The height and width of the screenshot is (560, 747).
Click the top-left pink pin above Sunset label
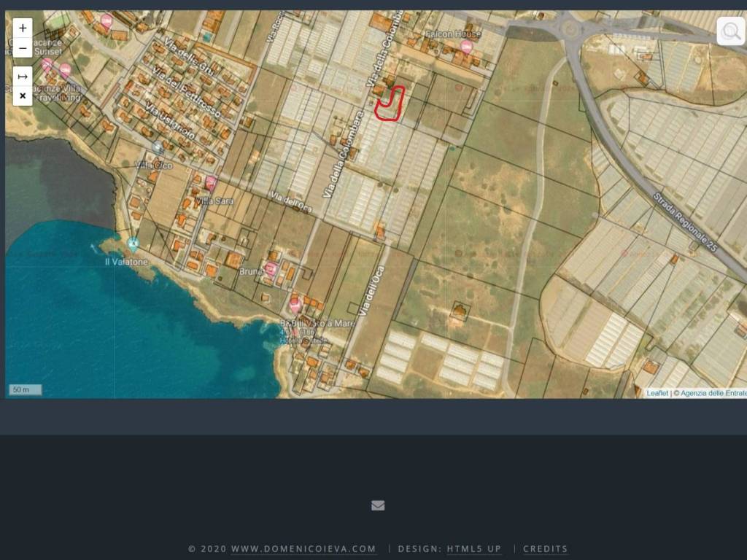(x=107, y=21)
